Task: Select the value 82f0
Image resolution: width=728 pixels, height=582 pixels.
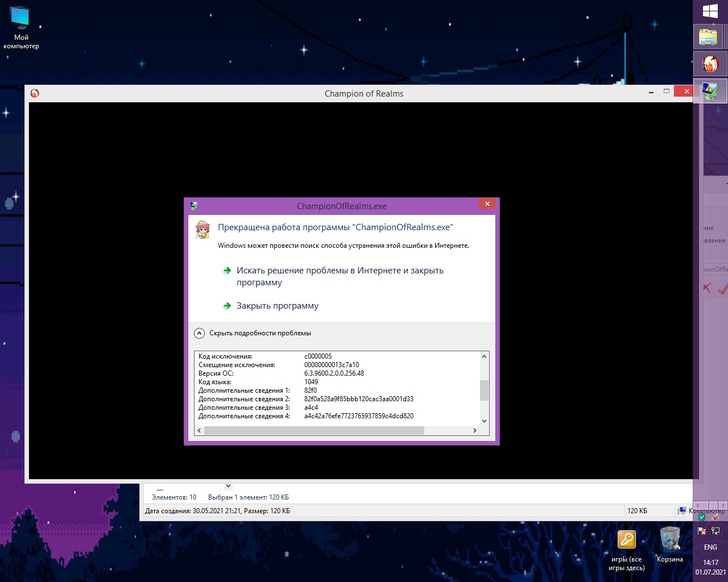Action: (x=311, y=390)
